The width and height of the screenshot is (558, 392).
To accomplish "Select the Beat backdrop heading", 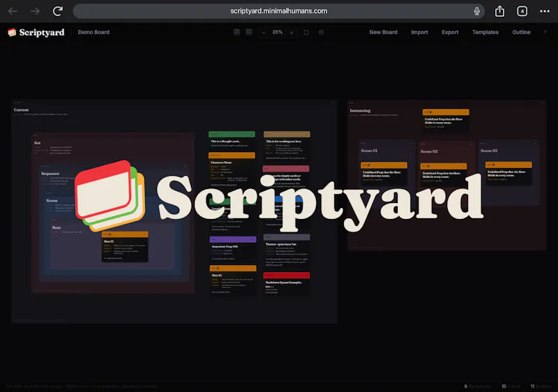I will [56, 227].
